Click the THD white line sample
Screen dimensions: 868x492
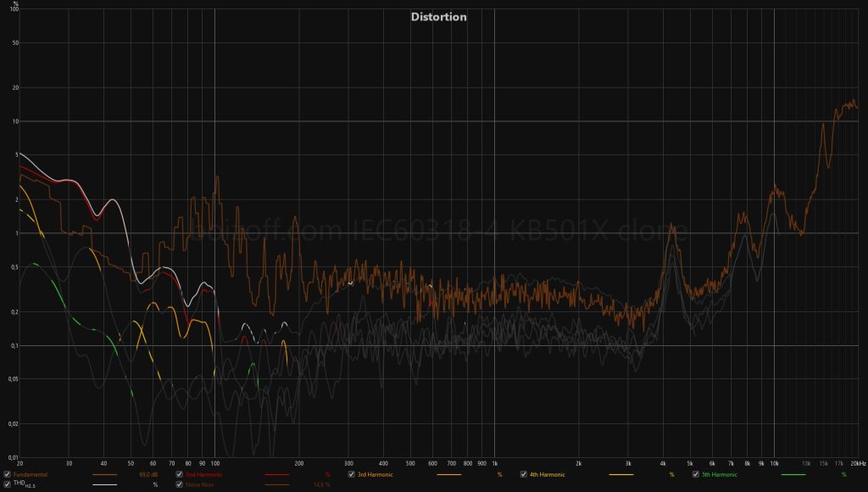(104, 485)
